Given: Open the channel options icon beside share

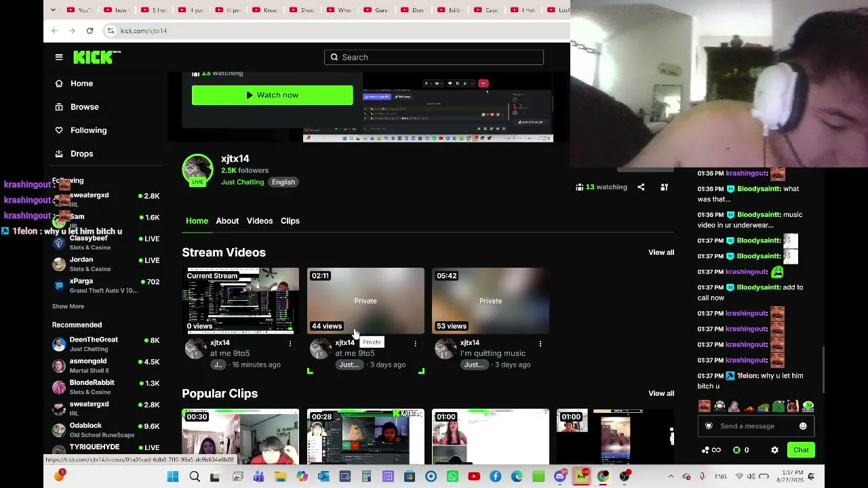Looking at the screenshot, I should (665, 187).
